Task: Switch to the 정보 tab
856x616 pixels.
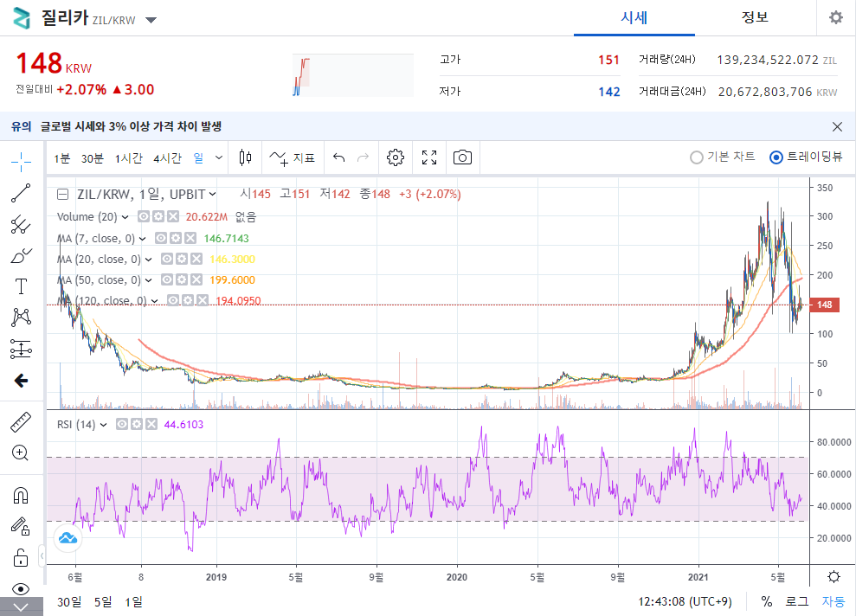Action: point(755,17)
